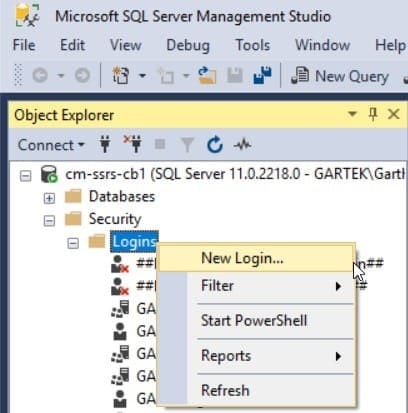Collapse the cm-ssrs-cb1 server node
The image size is (408, 413).
(26, 175)
